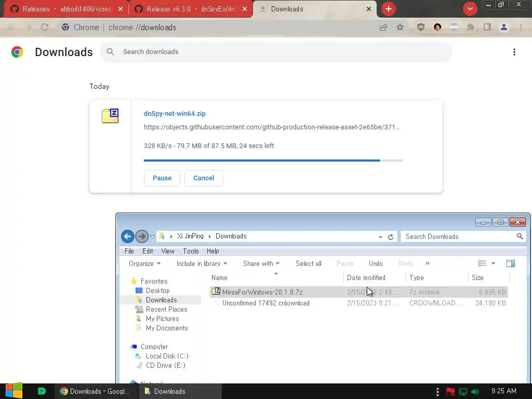532x399 pixels.
Task: Select Desktop in Favorites
Action: (157, 291)
